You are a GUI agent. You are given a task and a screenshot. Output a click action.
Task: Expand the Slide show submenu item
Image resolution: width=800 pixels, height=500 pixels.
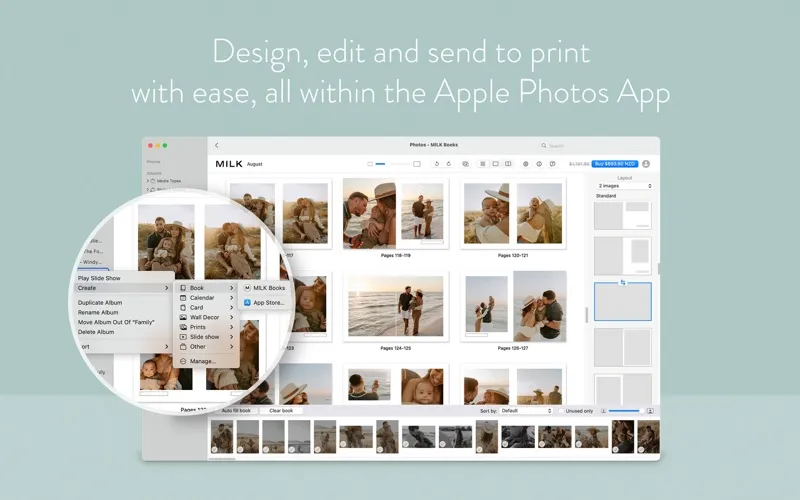coord(207,337)
